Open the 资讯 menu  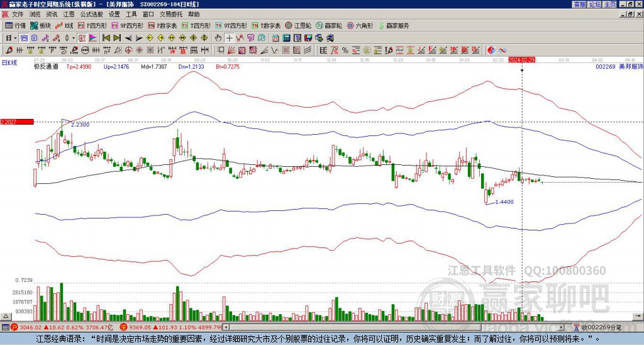coord(52,14)
